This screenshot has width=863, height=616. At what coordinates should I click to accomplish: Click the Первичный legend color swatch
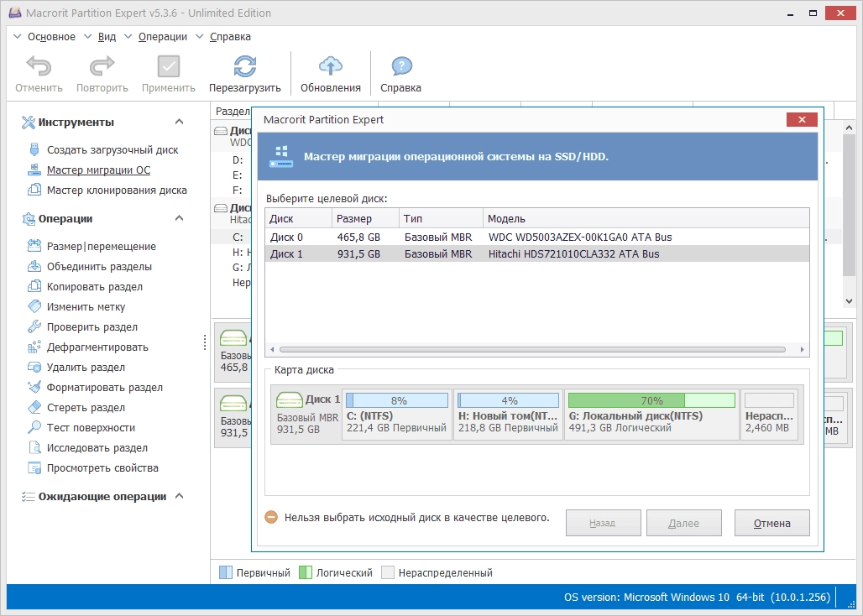(226, 572)
